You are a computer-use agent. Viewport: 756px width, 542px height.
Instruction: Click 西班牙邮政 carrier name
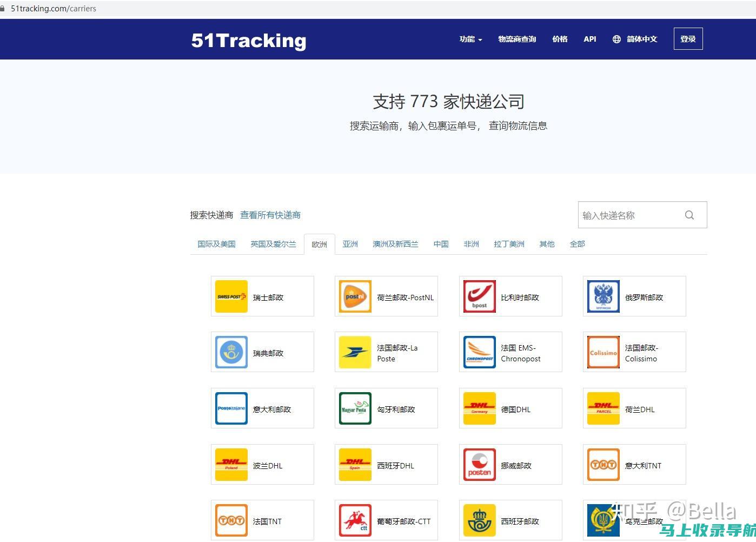point(520,521)
